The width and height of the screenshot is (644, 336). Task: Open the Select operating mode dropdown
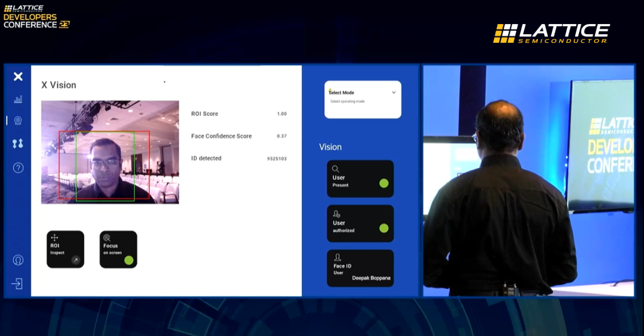362,100
